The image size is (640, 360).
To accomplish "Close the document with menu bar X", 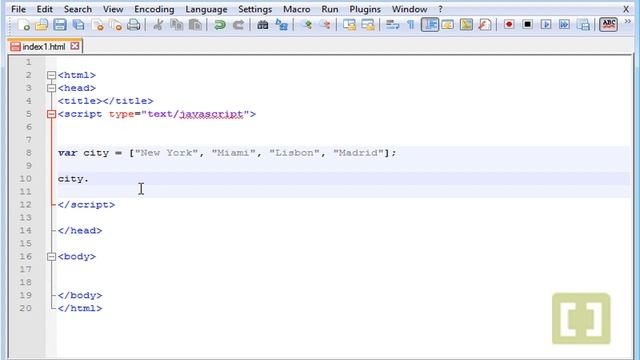I will point(626,9).
